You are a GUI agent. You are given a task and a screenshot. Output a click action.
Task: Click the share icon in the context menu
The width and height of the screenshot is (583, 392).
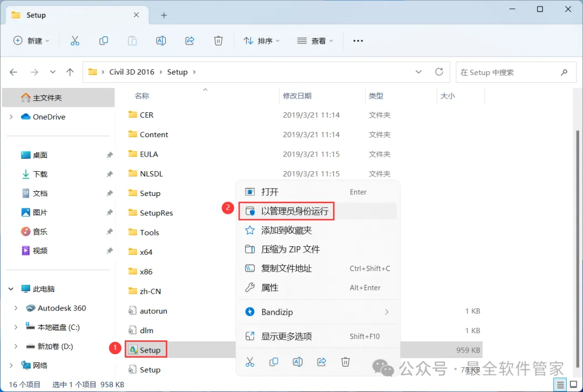(322, 362)
